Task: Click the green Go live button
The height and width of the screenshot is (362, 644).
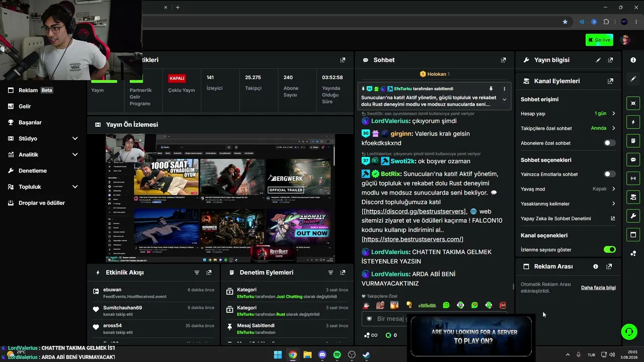Action: (x=599, y=40)
